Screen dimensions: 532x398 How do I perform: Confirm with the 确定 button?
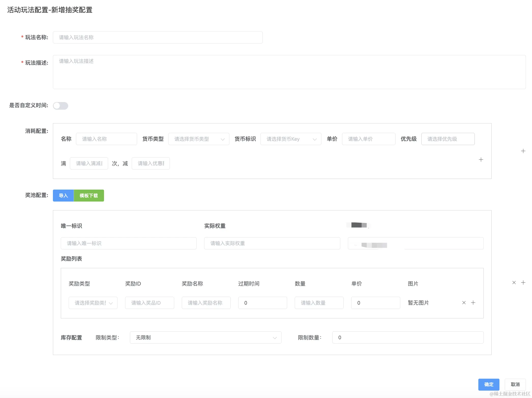click(x=489, y=384)
